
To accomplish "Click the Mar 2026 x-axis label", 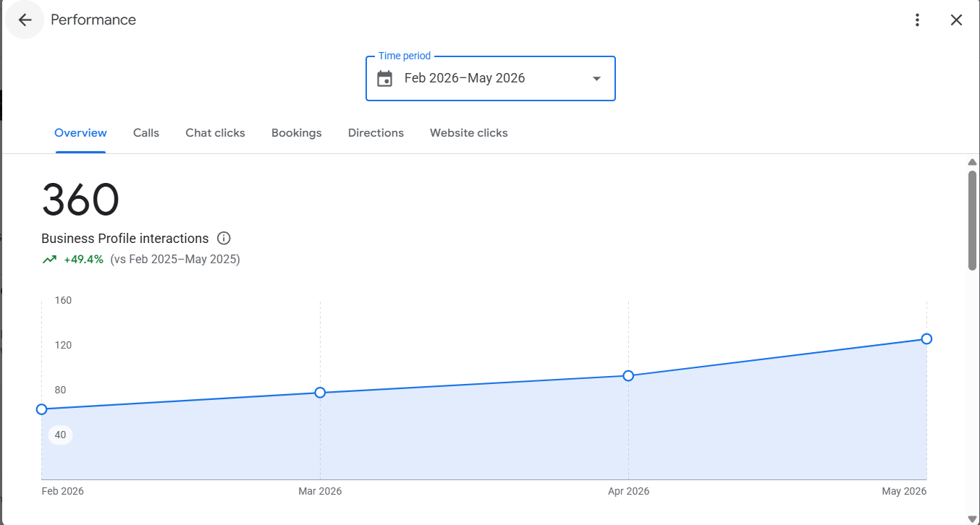I will [320, 491].
